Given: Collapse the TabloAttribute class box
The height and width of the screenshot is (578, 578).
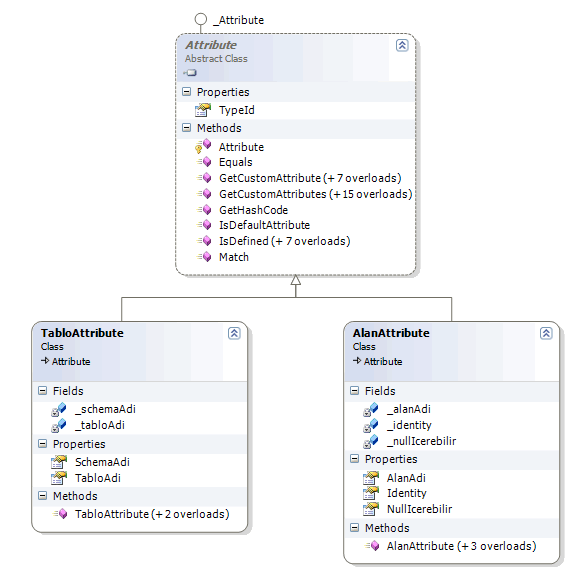Looking at the screenshot, I should [234, 333].
